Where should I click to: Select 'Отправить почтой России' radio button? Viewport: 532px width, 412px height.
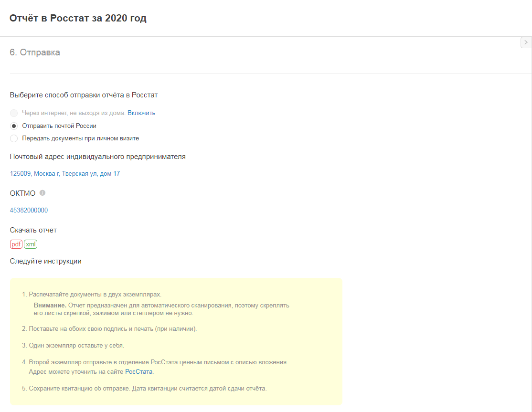pyautogui.click(x=14, y=126)
